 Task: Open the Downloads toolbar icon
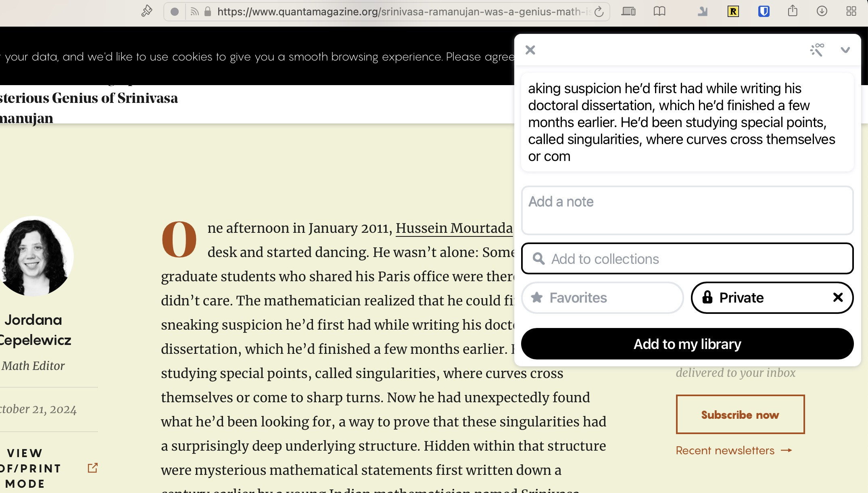[x=822, y=11]
